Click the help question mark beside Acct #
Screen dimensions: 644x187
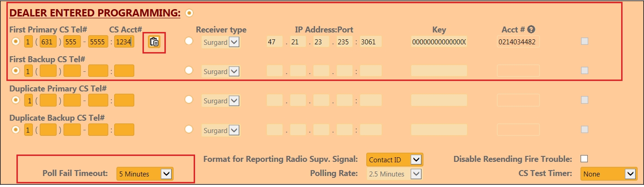click(531, 29)
